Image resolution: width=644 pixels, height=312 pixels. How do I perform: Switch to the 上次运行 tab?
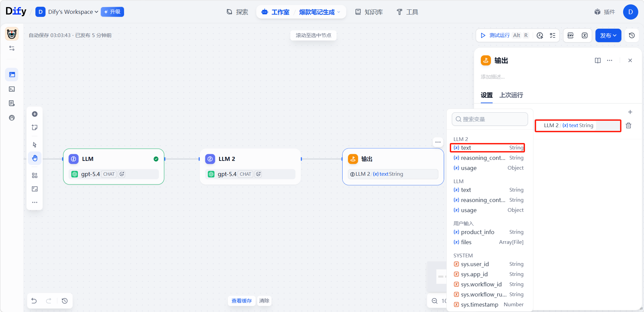[511, 95]
